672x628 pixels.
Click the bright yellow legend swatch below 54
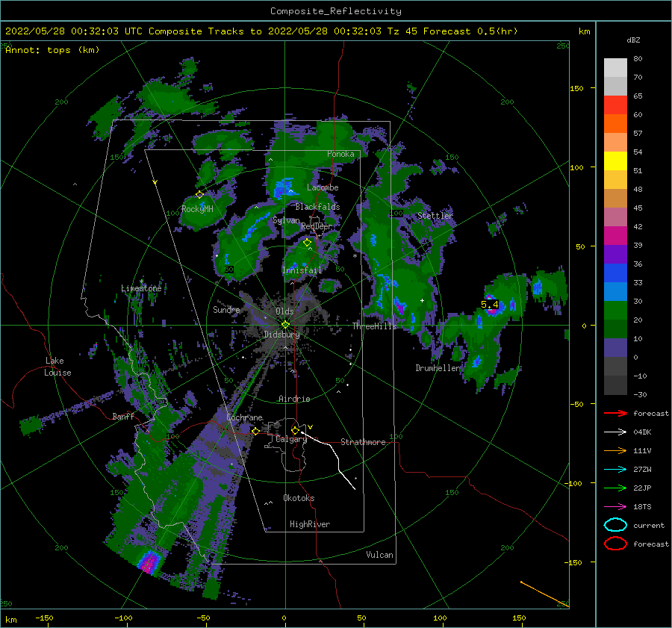615,161
